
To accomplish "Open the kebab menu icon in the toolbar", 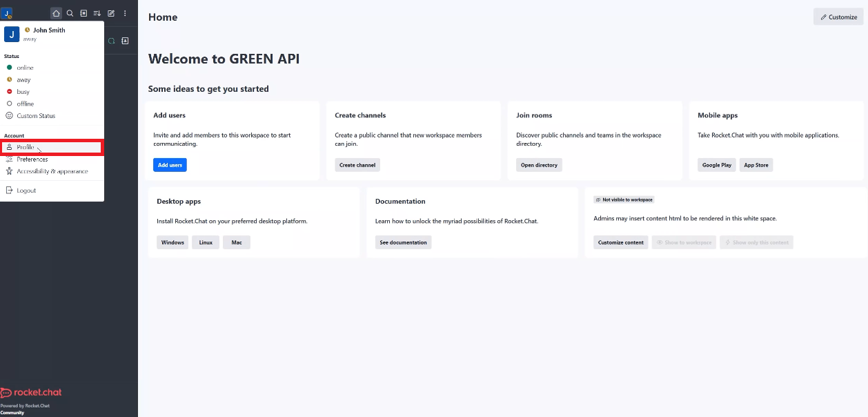I will [125, 12].
